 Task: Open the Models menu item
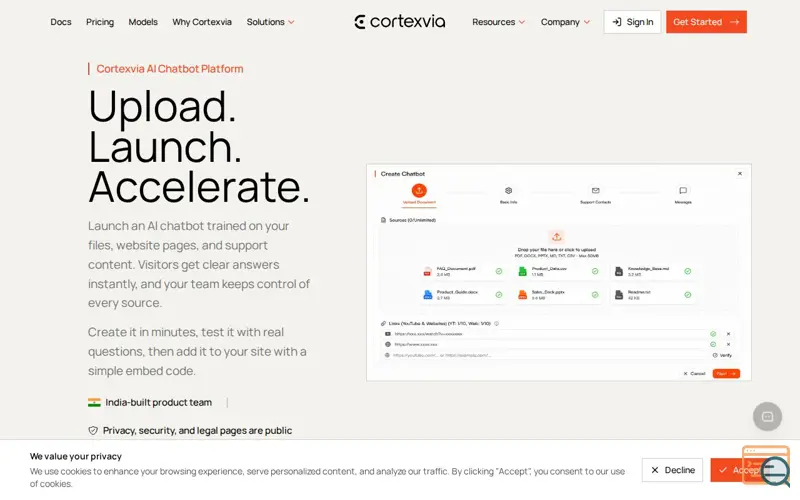(143, 22)
